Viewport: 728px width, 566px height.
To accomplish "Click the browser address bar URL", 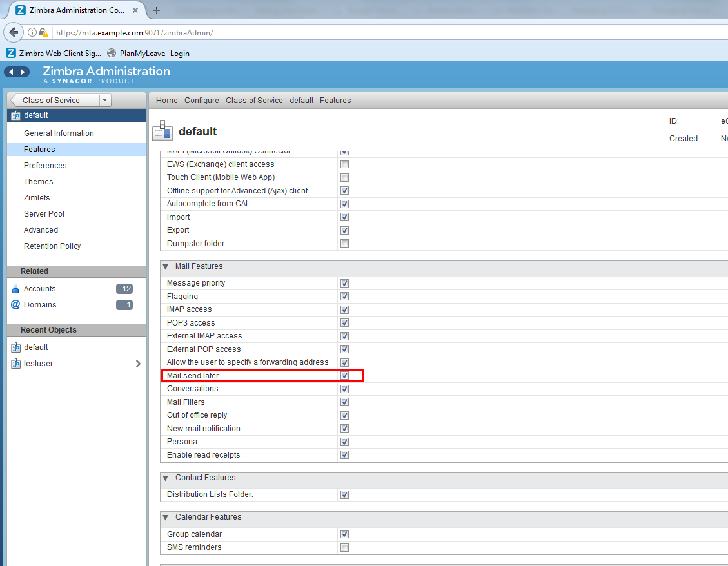I will (135, 32).
